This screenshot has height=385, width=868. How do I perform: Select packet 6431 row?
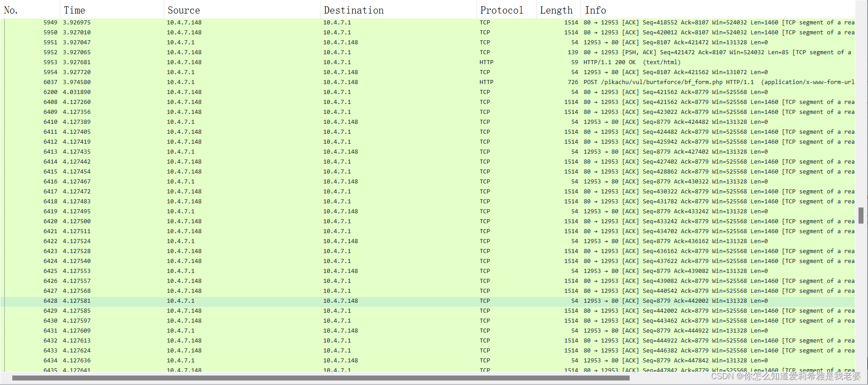point(427,331)
